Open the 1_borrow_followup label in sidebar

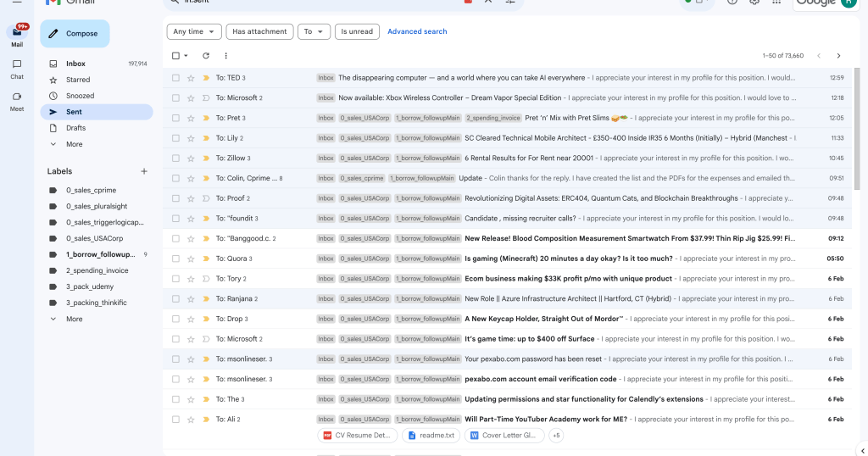(100, 254)
